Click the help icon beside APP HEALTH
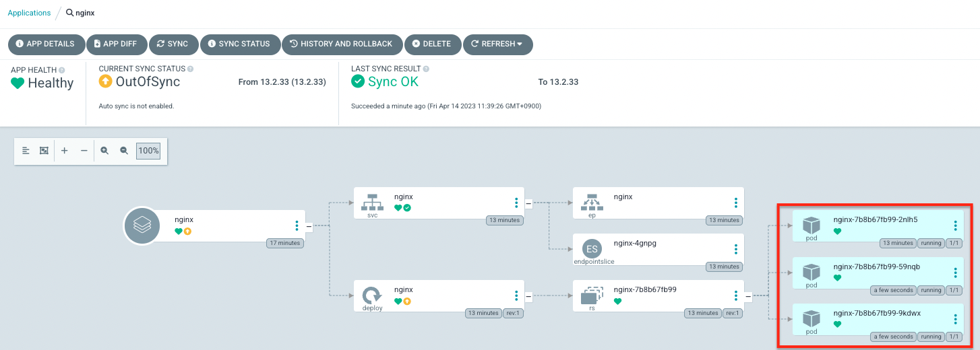 (62, 70)
